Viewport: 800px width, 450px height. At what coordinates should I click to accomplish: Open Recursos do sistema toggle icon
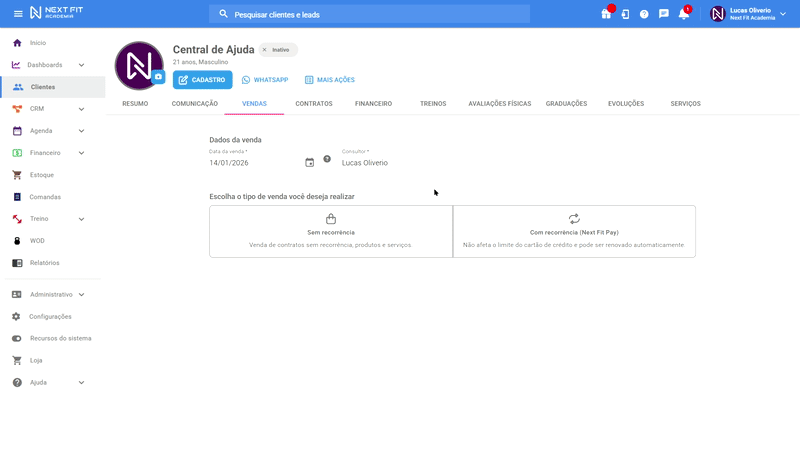click(x=17, y=338)
